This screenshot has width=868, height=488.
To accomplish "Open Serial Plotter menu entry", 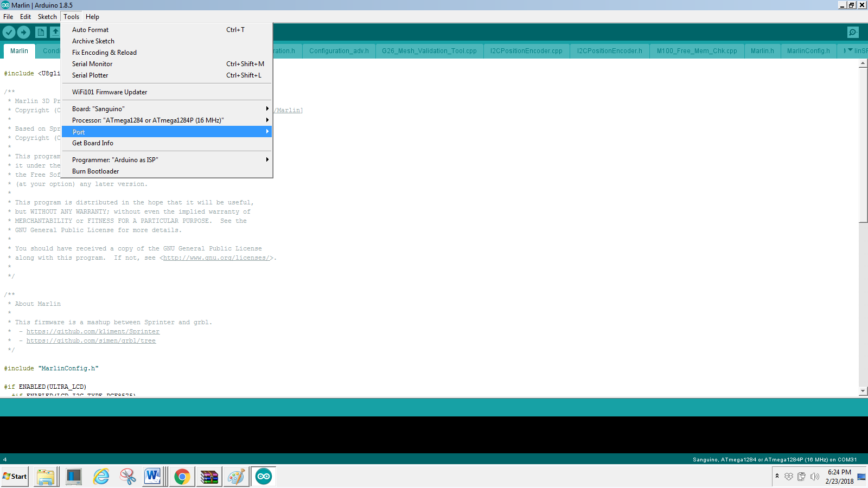I will [167, 75].
